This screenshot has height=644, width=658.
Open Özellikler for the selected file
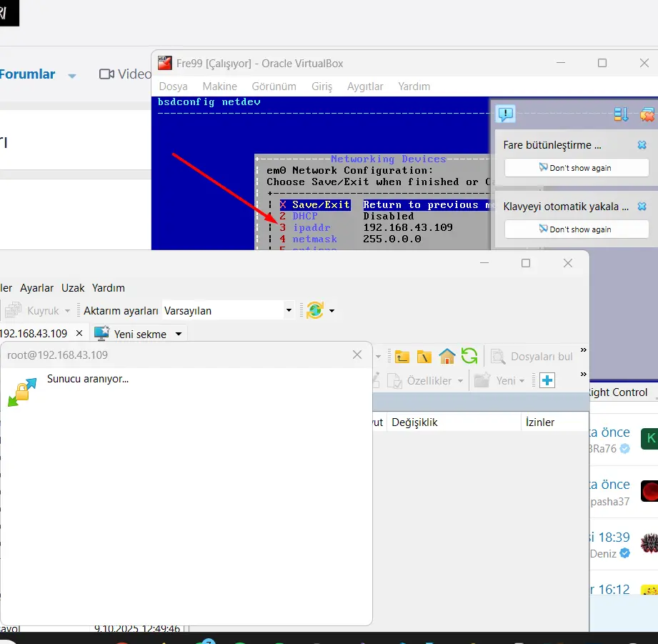tap(430, 380)
